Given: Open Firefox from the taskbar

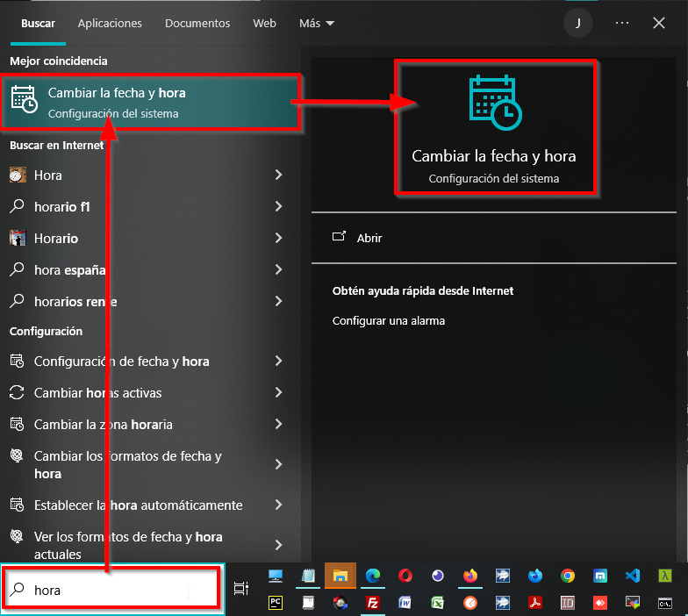Looking at the screenshot, I should pyautogui.click(x=470, y=576).
